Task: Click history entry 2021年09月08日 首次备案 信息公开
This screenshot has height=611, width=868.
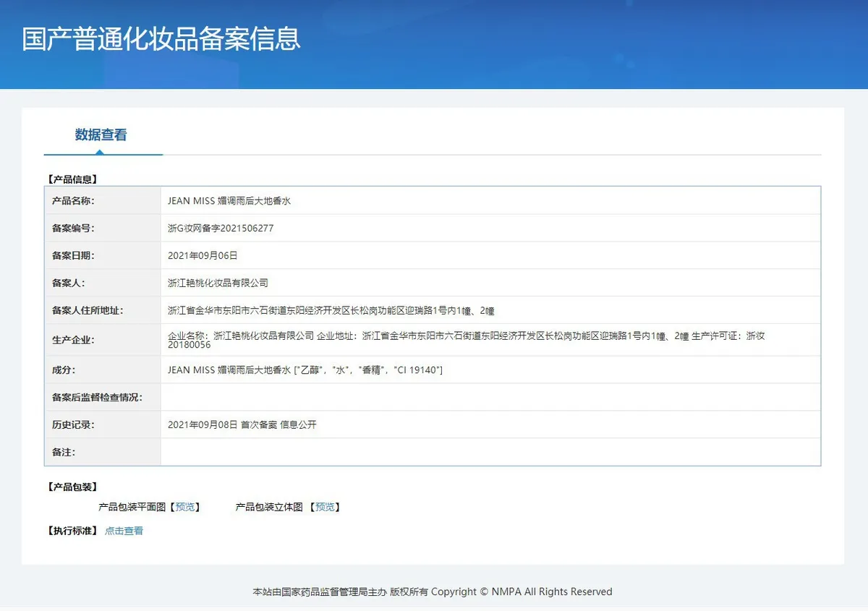Action: click(x=242, y=424)
